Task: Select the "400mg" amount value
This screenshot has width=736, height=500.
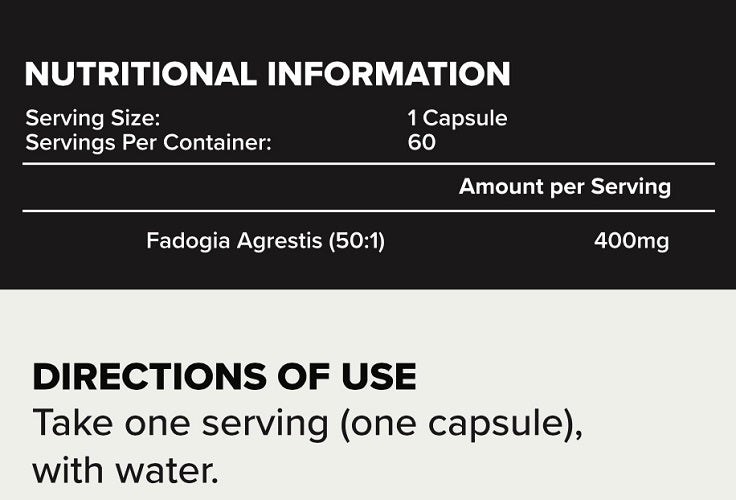Action: [x=631, y=241]
